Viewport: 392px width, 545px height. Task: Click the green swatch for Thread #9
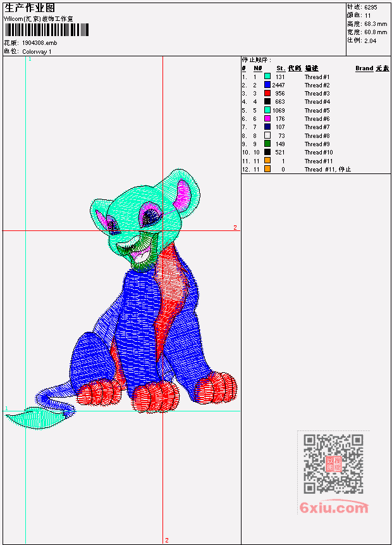click(267, 144)
